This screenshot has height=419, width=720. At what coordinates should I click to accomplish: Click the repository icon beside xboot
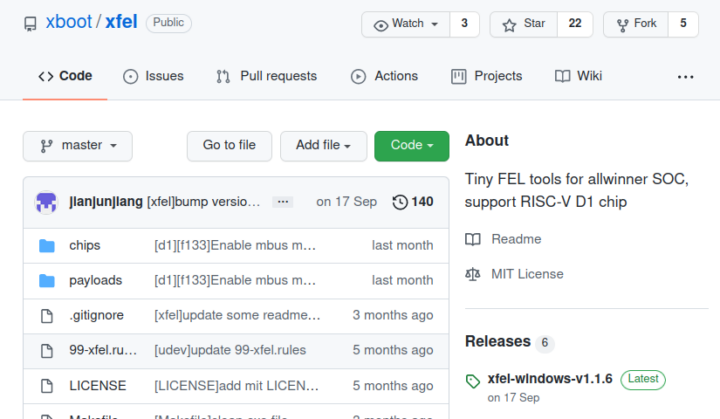30,23
